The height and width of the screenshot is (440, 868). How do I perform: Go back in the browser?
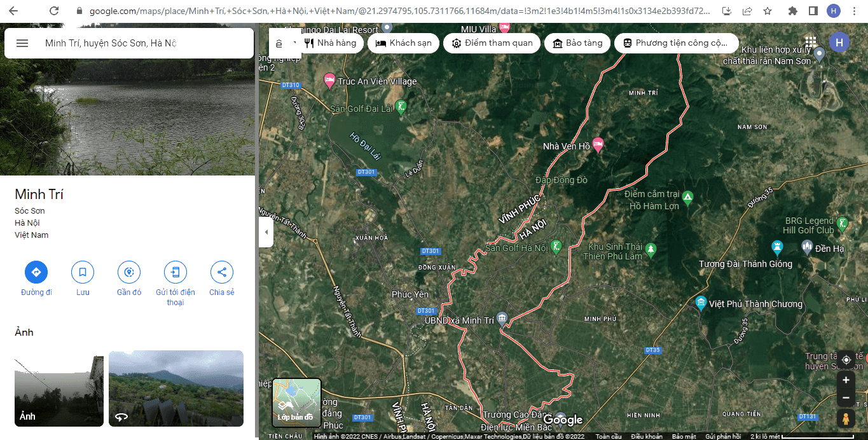point(13,11)
